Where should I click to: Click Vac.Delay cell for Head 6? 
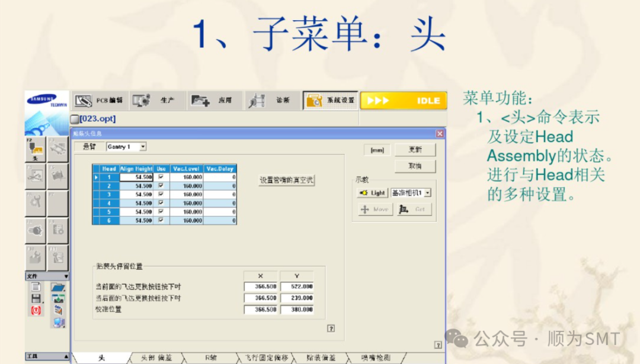point(220,221)
